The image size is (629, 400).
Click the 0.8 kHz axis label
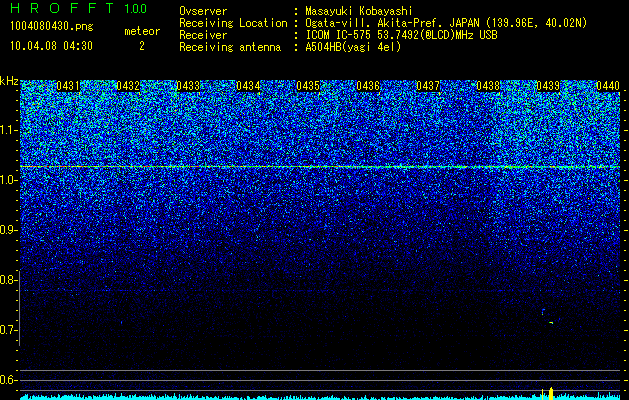tap(8, 280)
